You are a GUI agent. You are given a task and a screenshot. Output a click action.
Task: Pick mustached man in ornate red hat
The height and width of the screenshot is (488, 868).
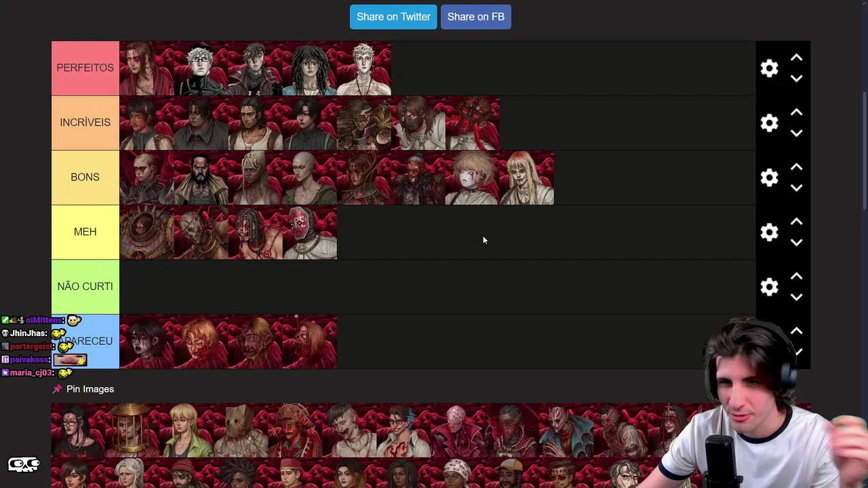pos(295,430)
